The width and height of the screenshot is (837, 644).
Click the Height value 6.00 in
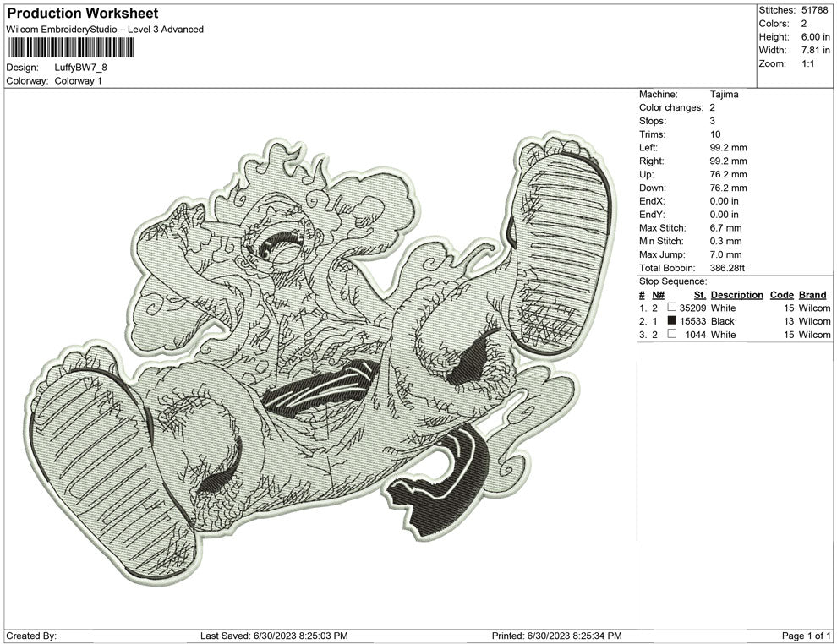click(815, 37)
